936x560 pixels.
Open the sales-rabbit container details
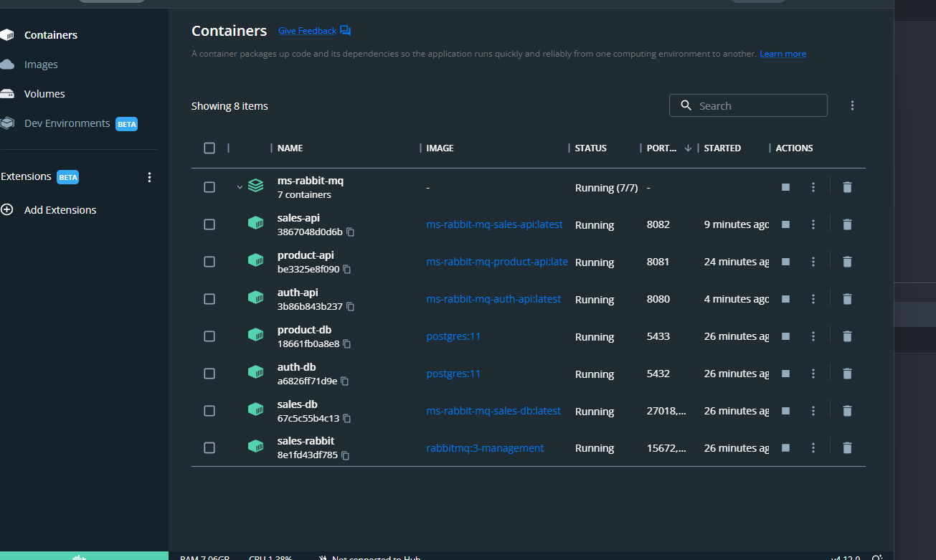[306, 441]
